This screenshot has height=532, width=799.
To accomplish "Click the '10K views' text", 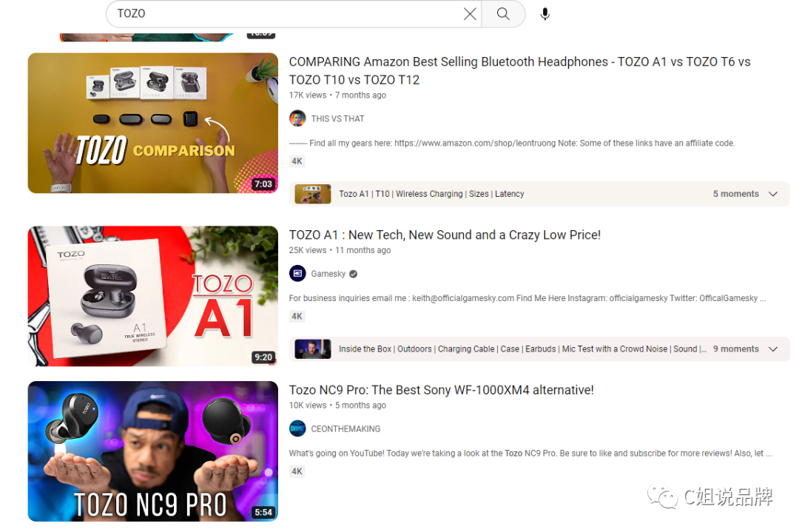I will [x=308, y=405].
